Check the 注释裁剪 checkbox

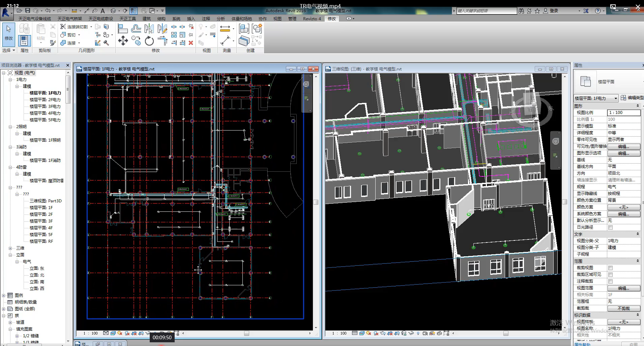point(610,281)
